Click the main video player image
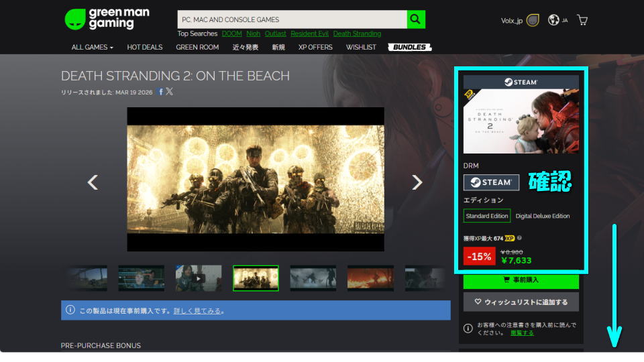The image size is (644, 362). coord(256,179)
